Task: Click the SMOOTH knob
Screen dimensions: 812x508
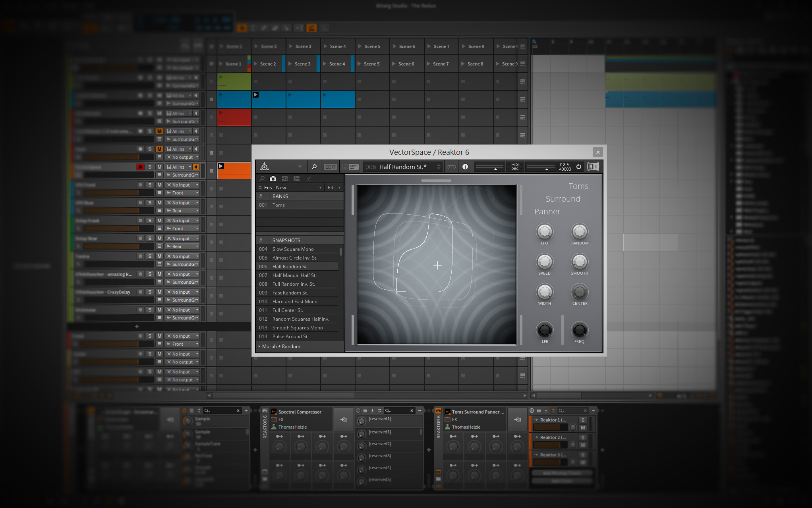Action: (x=580, y=262)
